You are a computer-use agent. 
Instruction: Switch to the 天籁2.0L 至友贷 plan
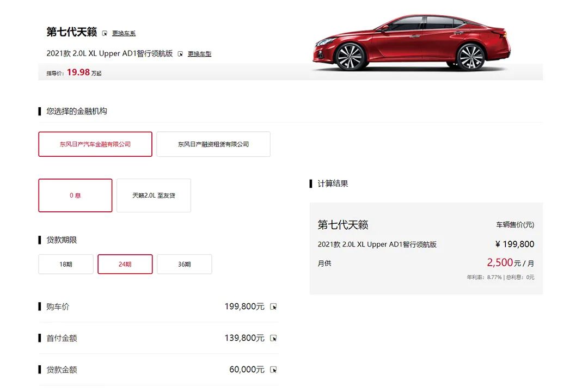(154, 195)
